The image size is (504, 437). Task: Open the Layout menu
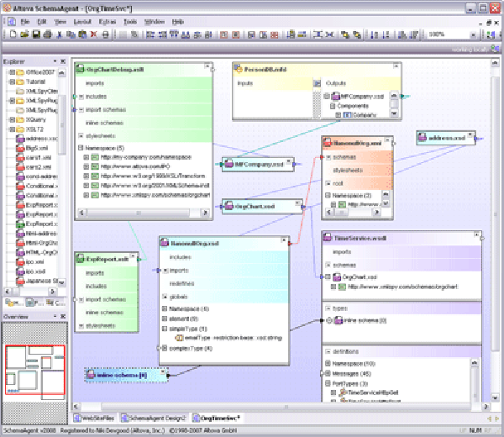(x=82, y=19)
